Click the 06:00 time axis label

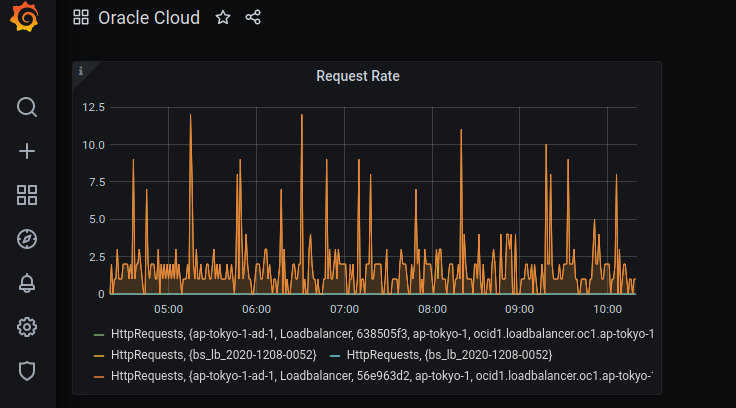[x=256, y=309]
